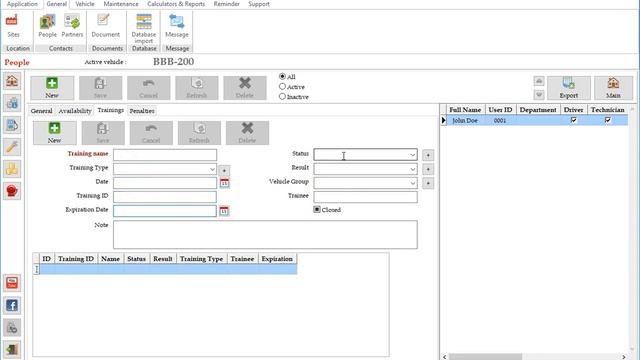Click Save in the Trainings toolbar
The height and width of the screenshot is (360, 640).
pos(103,133)
